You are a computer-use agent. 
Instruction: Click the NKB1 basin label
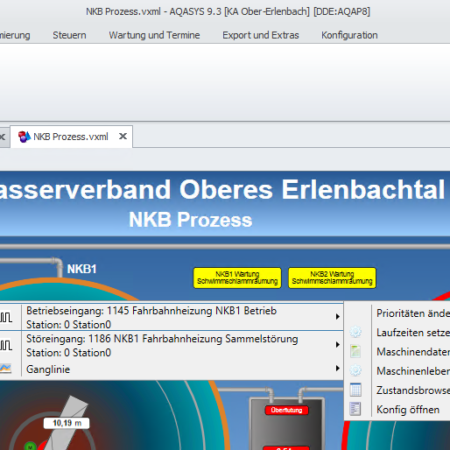[82, 269]
